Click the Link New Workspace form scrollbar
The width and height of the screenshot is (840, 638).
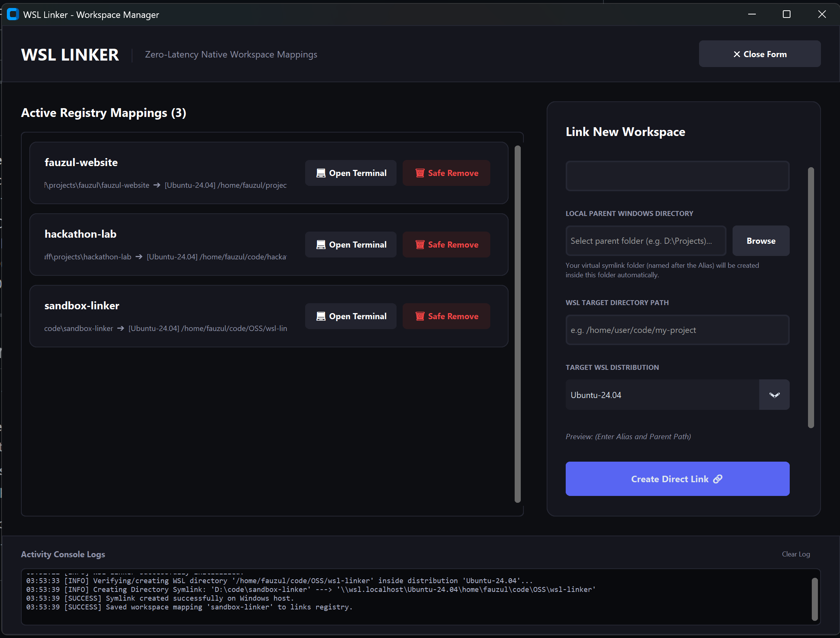click(811, 297)
